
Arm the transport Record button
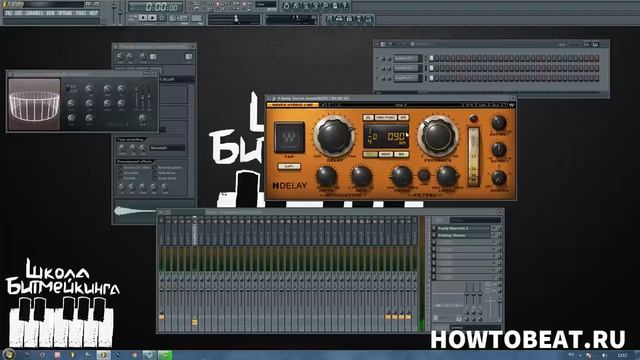162,18
